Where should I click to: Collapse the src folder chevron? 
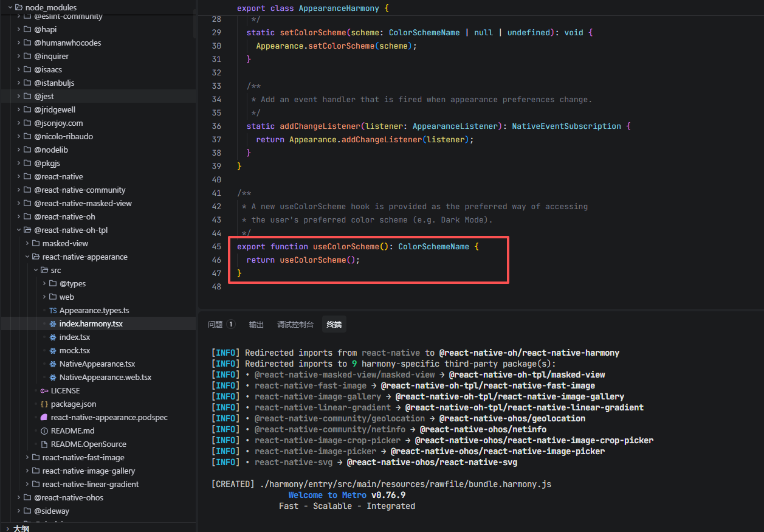pyautogui.click(x=36, y=270)
